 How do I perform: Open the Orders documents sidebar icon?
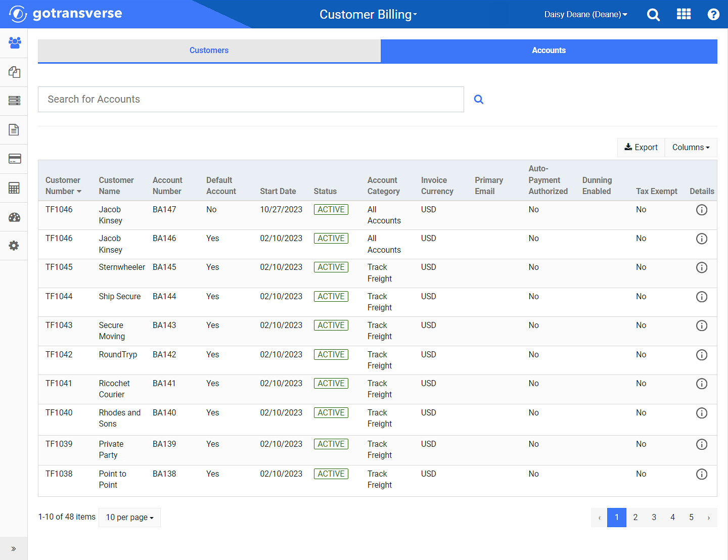[14, 72]
